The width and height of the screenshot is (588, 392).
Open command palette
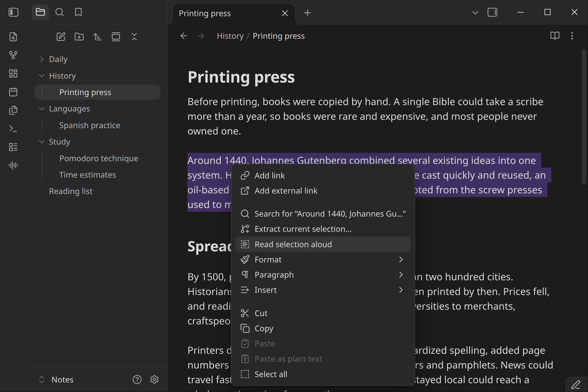pyautogui.click(x=13, y=128)
